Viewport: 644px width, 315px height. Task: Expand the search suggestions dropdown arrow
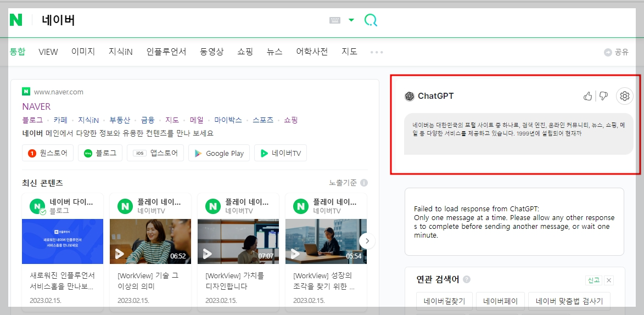[351, 20]
